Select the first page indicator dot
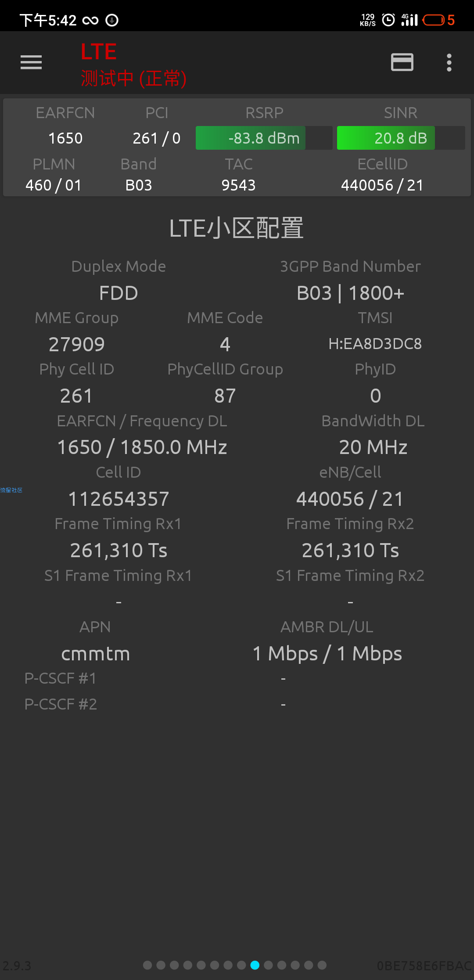The image size is (474, 980). (147, 965)
